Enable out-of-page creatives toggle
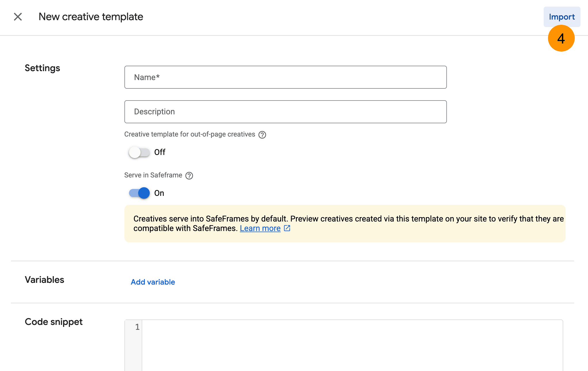Image resolution: width=588 pixels, height=371 pixels. (139, 152)
